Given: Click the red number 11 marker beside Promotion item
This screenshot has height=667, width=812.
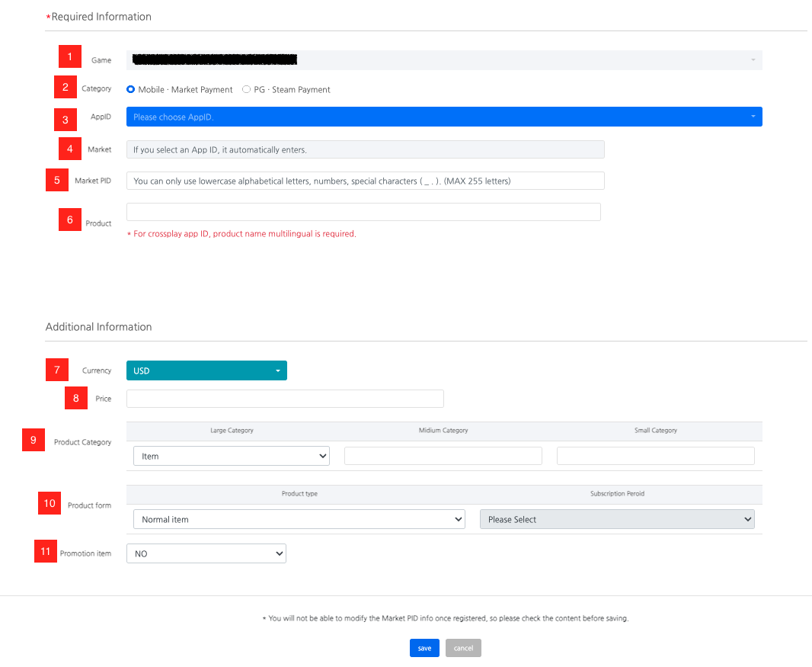Looking at the screenshot, I should pos(46,551).
